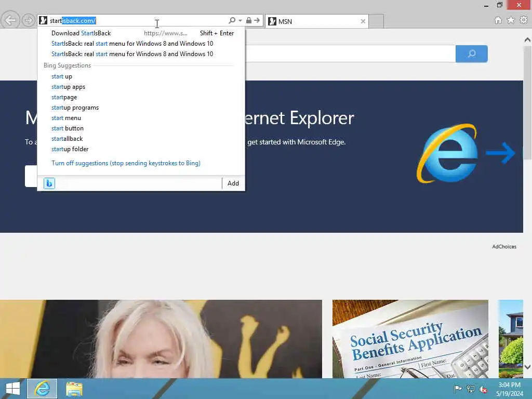
Task: Open the Tools gear icon
Action: pos(524,20)
